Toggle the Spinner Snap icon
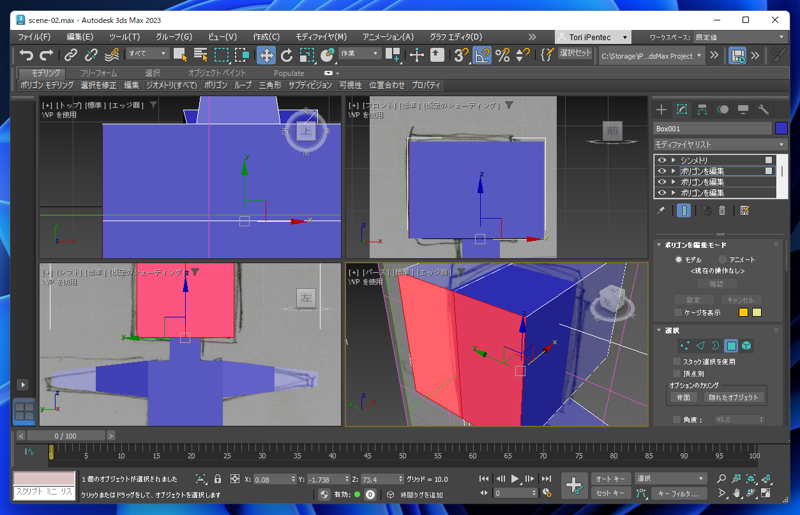Screen dimensions: 800x515 point(523,55)
